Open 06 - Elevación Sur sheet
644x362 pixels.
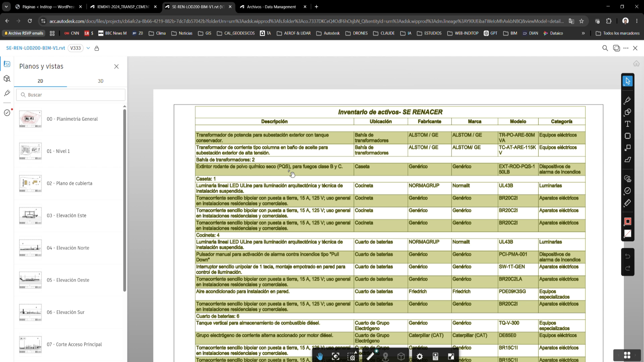pos(69,312)
